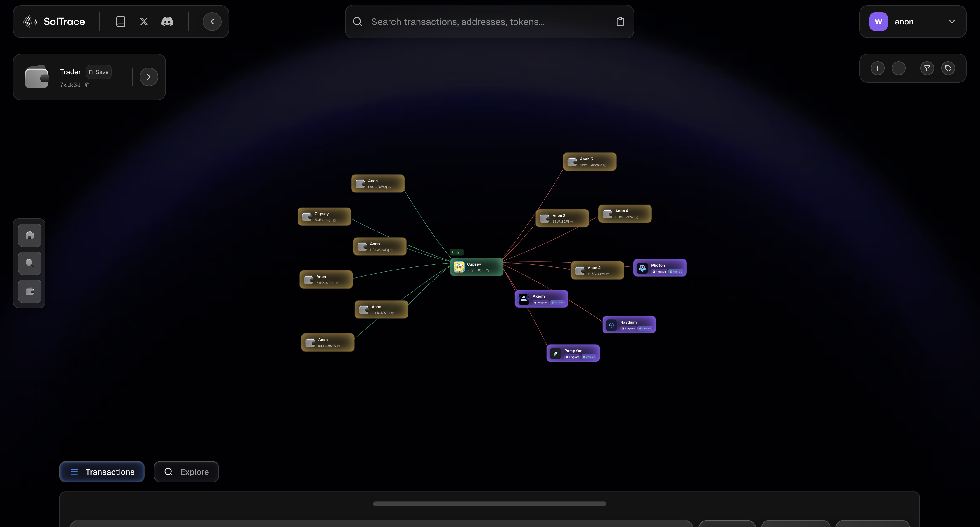This screenshot has width=980, height=527.
Task: Copy the Trader wallet address
Action: point(87,85)
